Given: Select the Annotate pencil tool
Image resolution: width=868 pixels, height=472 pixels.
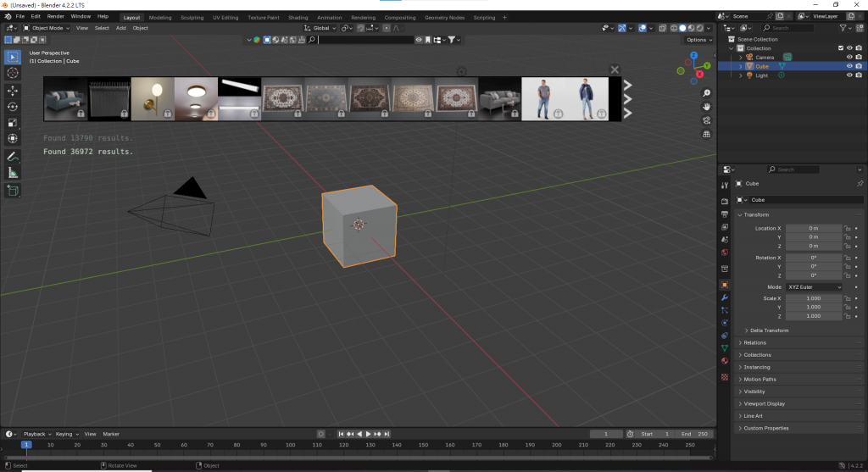Looking at the screenshot, I should point(13,157).
